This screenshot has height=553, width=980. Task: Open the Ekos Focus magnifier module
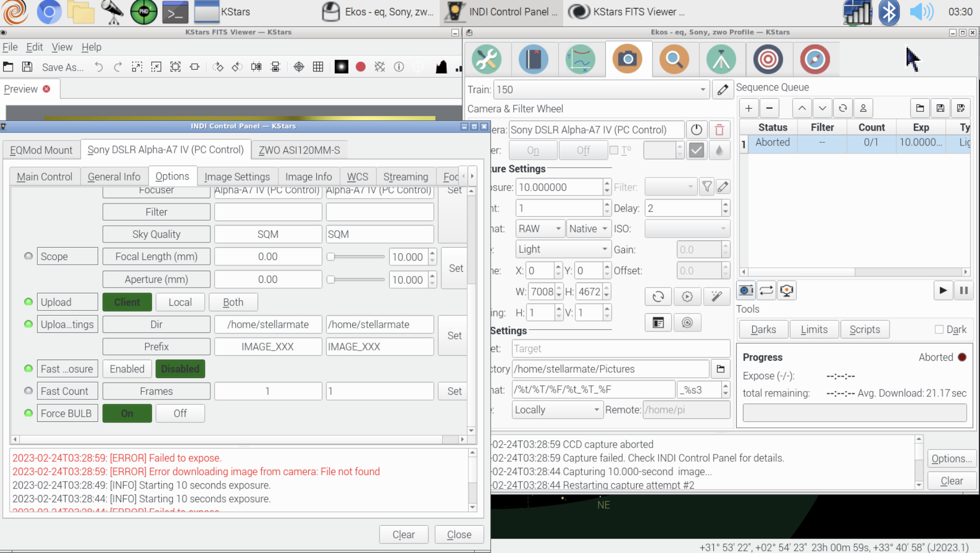674,59
